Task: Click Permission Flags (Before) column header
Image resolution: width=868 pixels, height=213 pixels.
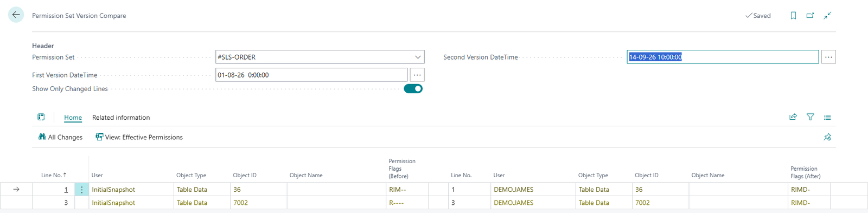Action: click(x=402, y=169)
